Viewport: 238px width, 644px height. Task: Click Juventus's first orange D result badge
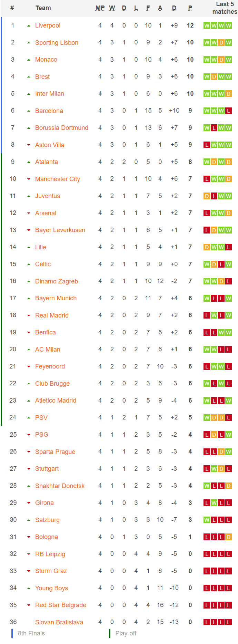207,196
